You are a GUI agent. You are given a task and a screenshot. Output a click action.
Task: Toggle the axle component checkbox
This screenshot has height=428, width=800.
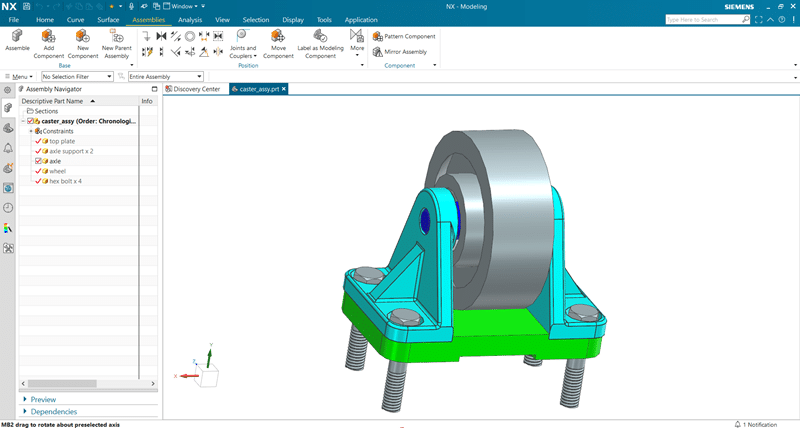(38, 161)
